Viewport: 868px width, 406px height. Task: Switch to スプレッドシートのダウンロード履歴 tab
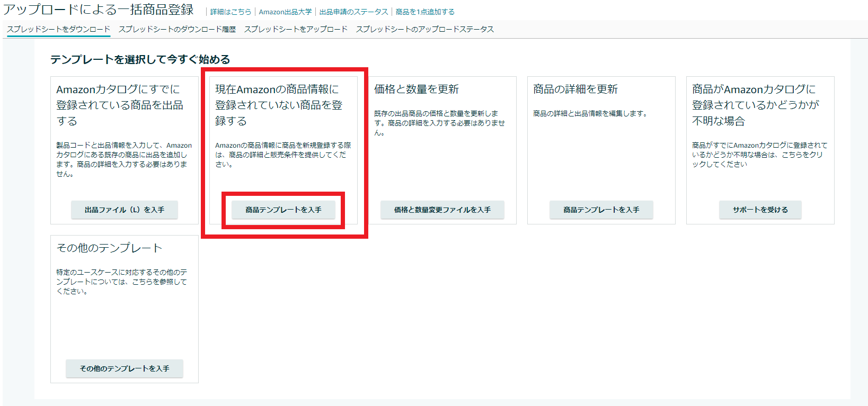click(177, 29)
